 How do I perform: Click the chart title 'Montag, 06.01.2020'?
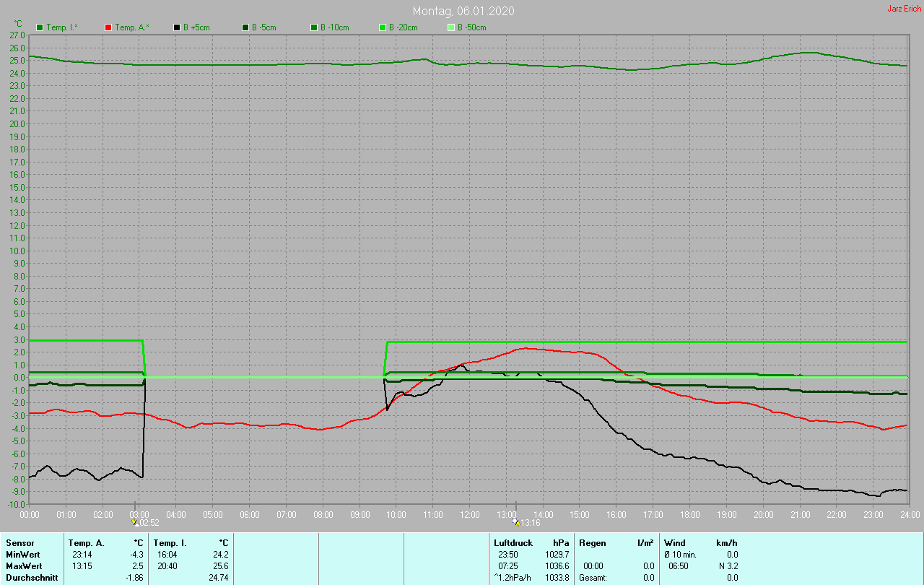pyautogui.click(x=463, y=11)
